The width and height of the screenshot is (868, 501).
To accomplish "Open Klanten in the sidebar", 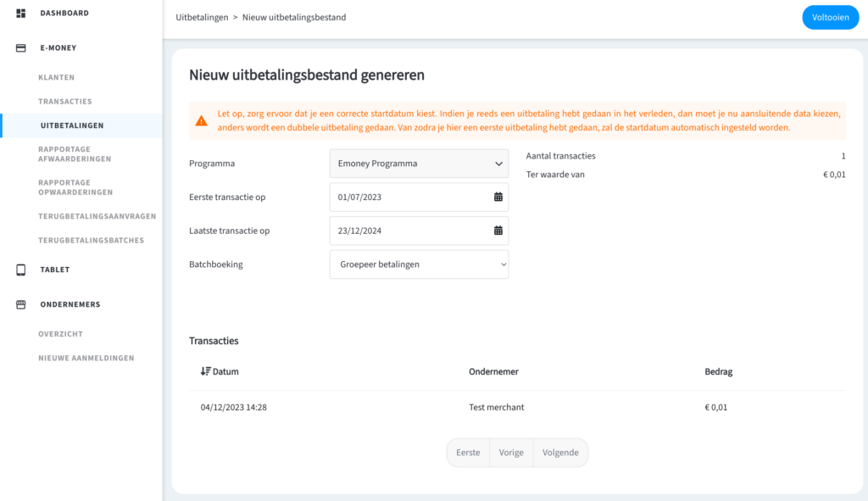I will tap(57, 77).
